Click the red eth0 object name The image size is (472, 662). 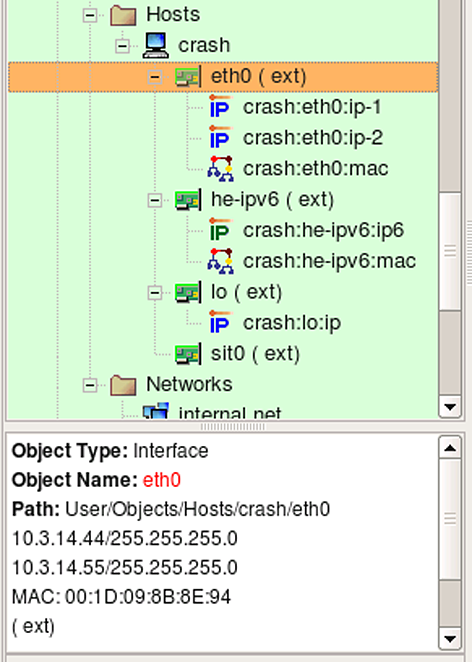(x=162, y=480)
